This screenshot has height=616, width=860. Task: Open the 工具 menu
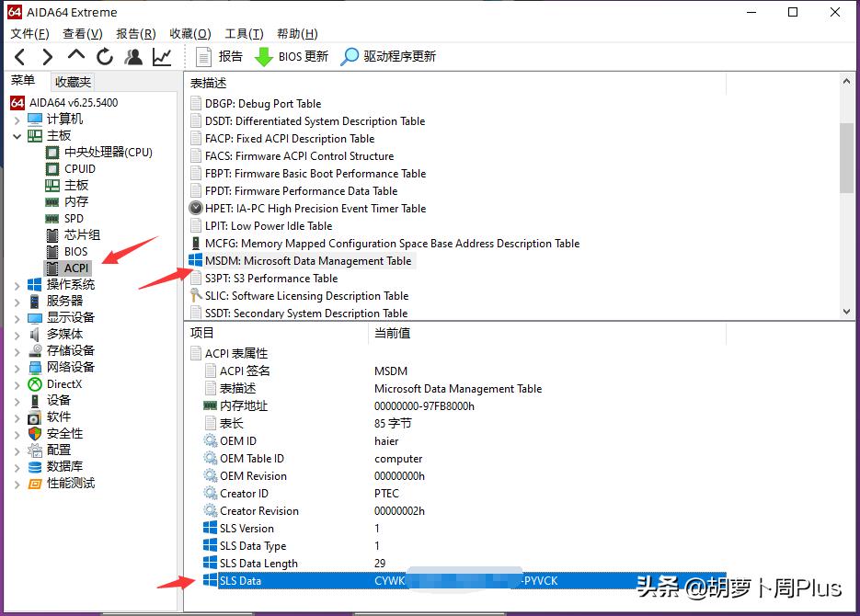(x=243, y=33)
